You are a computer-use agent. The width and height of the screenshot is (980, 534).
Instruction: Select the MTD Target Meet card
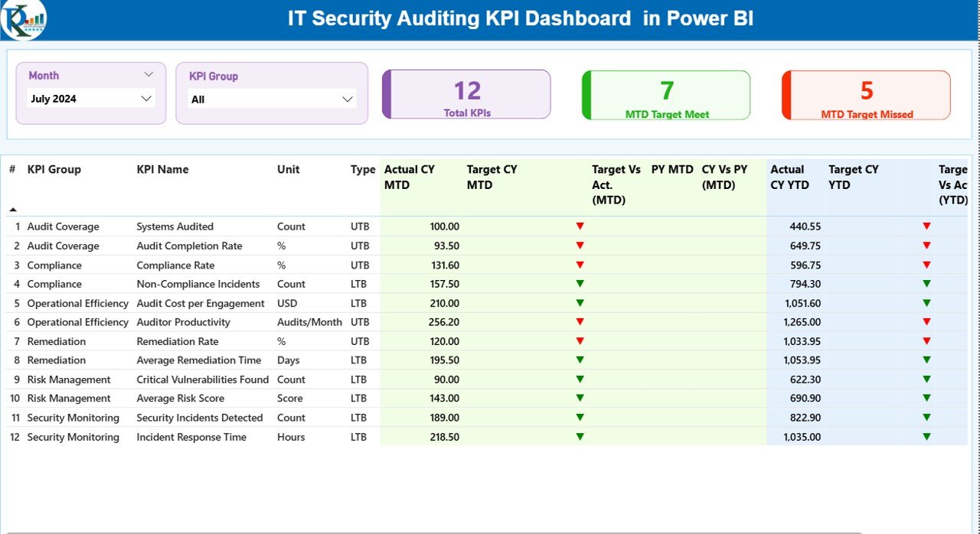coord(665,93)
